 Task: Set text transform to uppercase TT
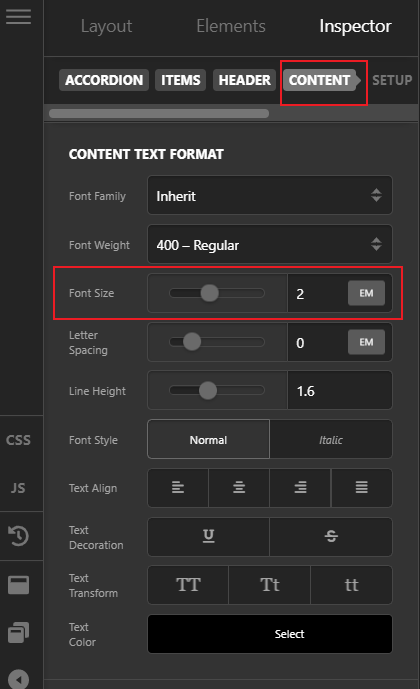pyautogui.click(x=188, y=584)
